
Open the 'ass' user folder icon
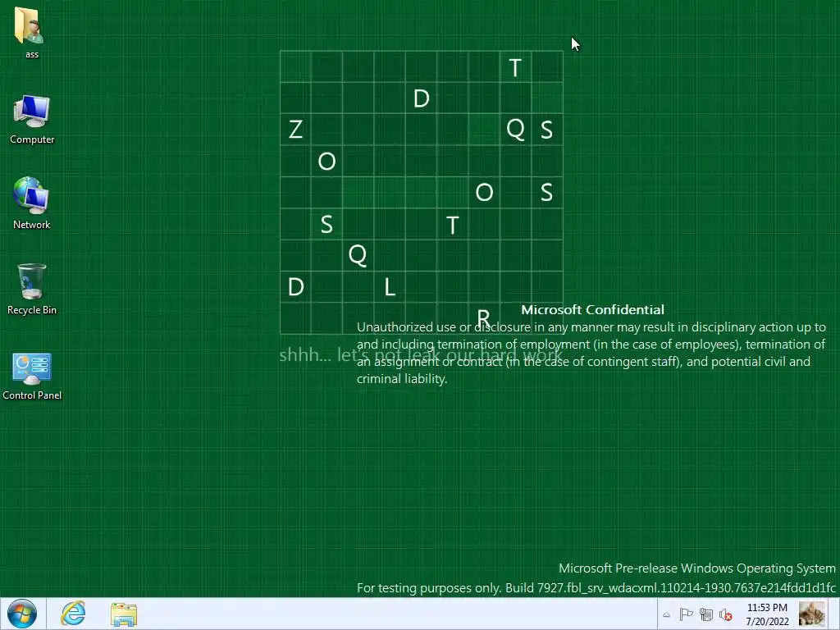(31, 32)
